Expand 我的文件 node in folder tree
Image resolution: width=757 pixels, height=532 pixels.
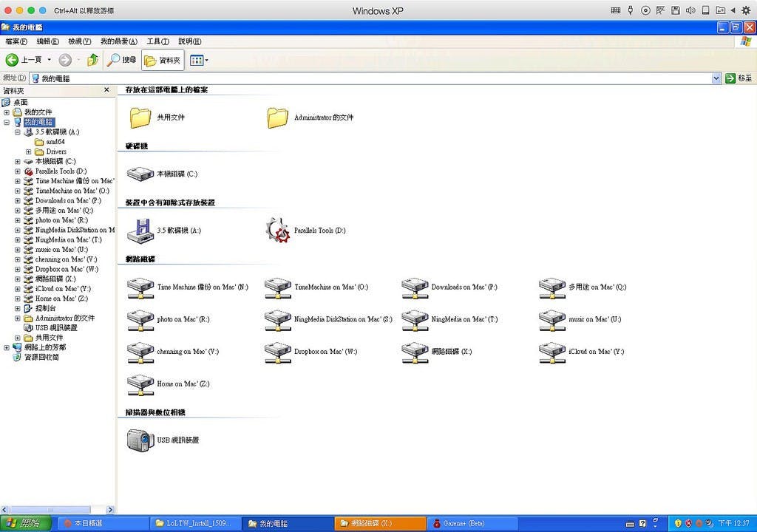pos(7,112)
